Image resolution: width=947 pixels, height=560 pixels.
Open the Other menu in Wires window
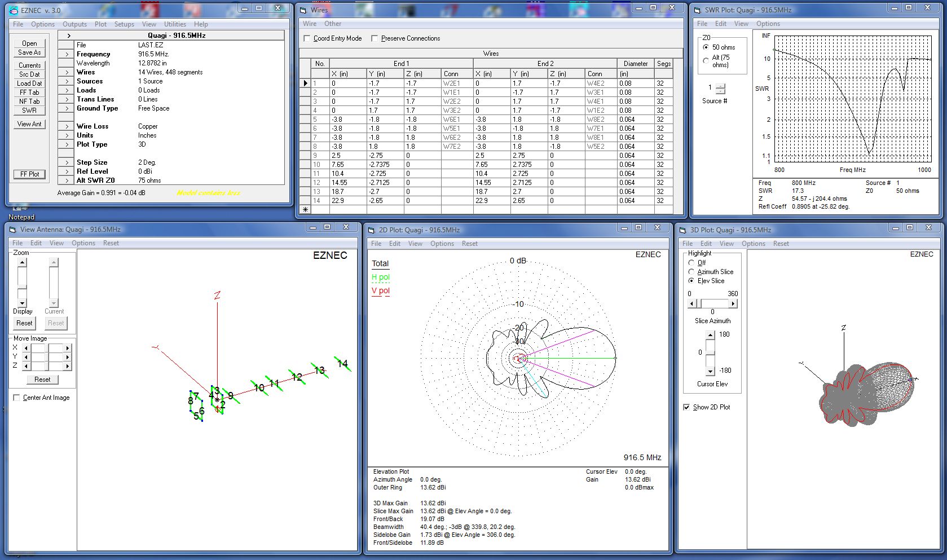pos(332,24)
